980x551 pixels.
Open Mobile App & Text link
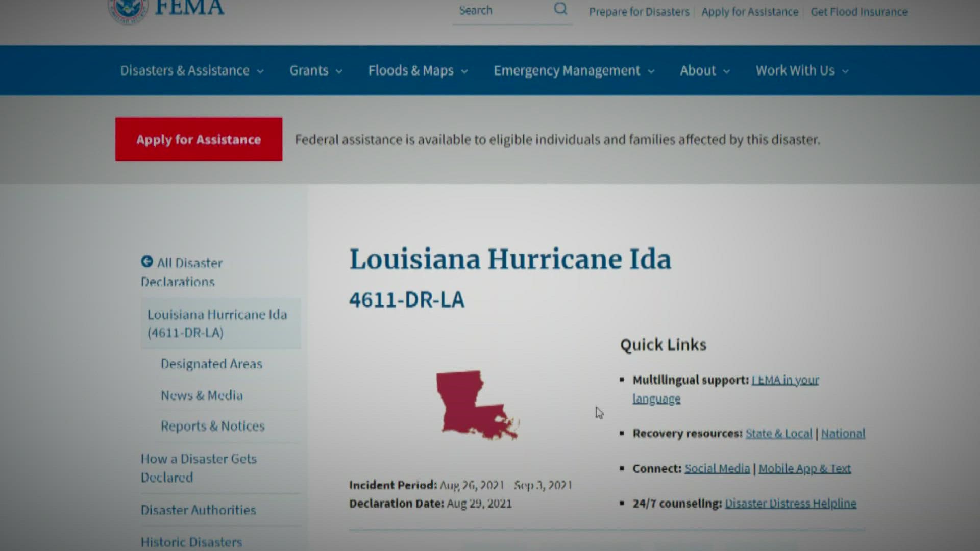click(804, 468)
